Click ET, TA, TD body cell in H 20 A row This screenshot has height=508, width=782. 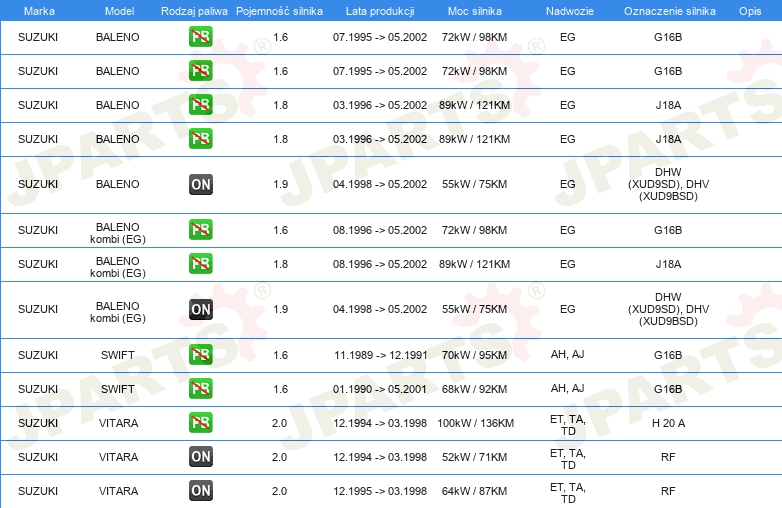pos(568,425)
